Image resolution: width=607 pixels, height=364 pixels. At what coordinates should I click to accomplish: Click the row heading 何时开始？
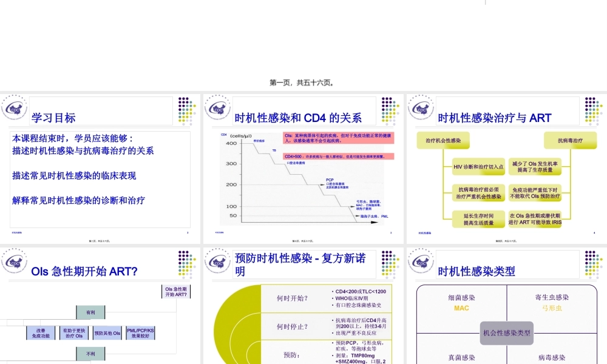[x=293, y=298]
